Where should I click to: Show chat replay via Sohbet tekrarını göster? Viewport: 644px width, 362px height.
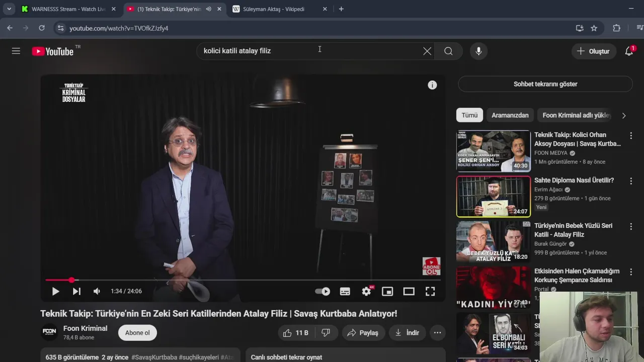pyautogui.click(x=545, y=84)
